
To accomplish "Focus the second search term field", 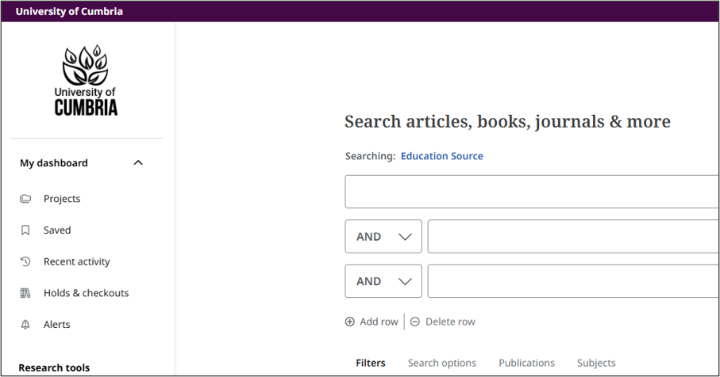I will coord(574,236).
